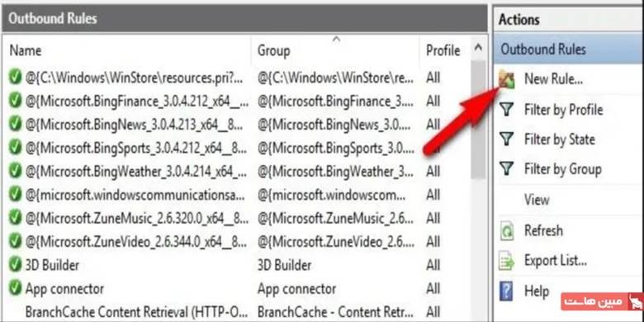Click the Refresh icon in Actions
Screen dimensions: 644x322
pyautogui.click(x=506, y=231)
